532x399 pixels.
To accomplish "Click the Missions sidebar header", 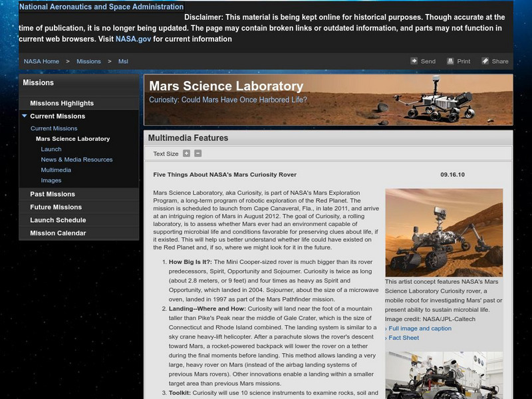I will 39,82.
